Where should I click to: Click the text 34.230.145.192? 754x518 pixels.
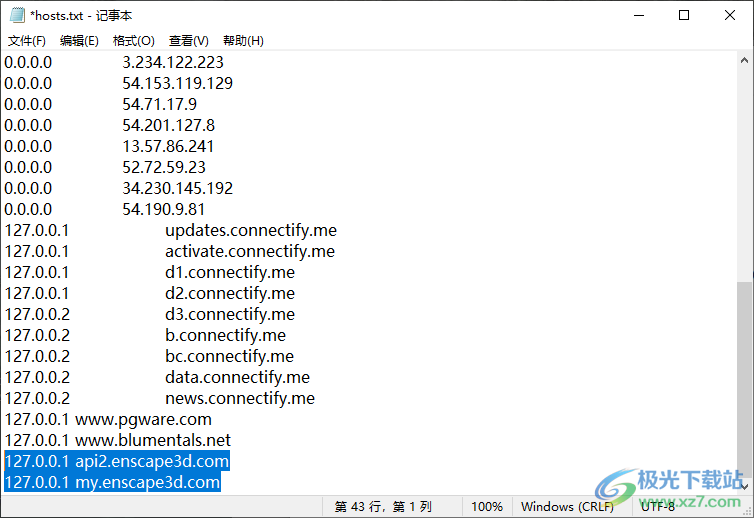pyautogui.click(x=177, y=189)
